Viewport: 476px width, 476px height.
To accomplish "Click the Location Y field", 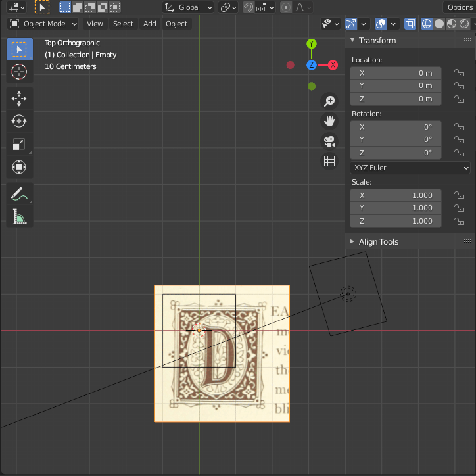I will (396, 86).
